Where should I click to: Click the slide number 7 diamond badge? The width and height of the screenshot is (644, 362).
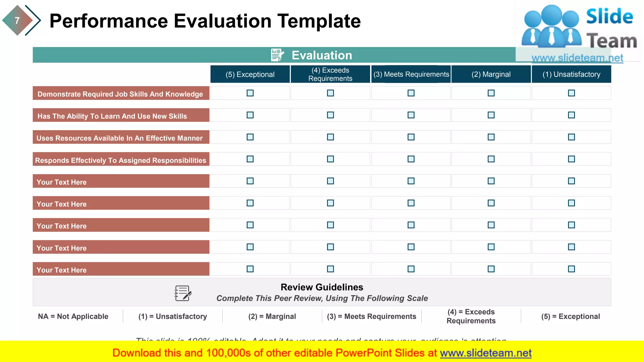point(17,20)
